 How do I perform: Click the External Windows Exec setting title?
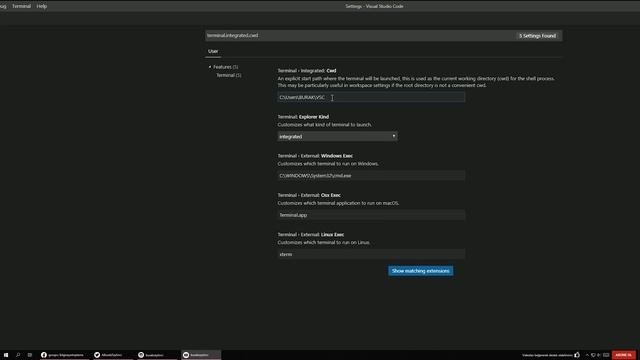tap(315, 156)
